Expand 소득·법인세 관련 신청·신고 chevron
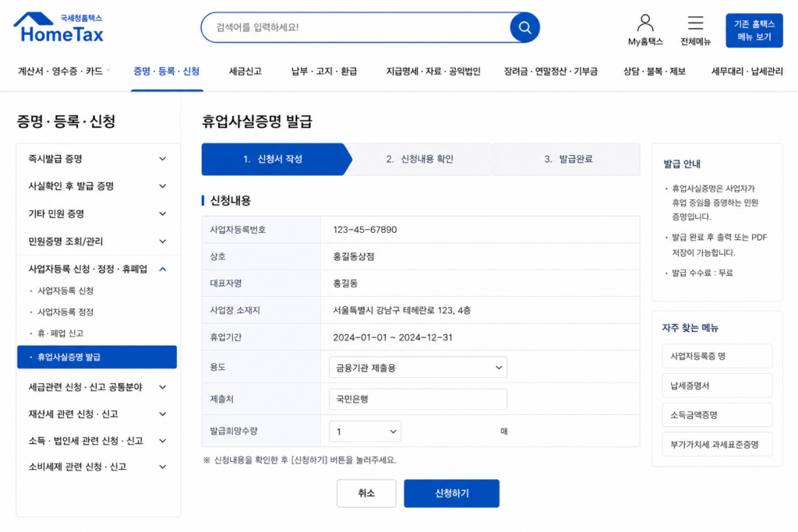798x532 pixels. click(x=162, y=440)
